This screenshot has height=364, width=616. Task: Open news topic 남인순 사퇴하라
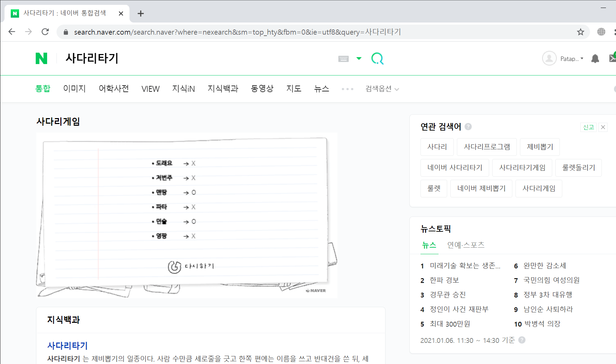(548, 309)
